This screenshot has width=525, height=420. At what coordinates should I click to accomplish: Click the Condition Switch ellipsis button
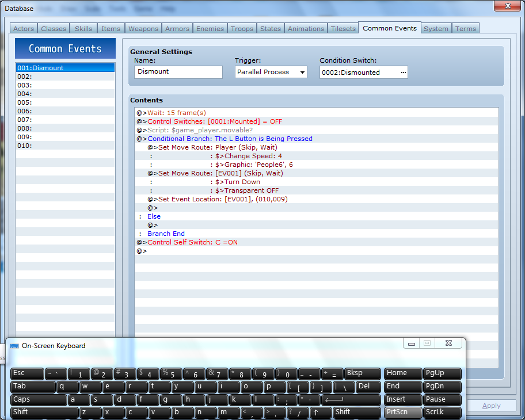pyautogui.click(x=403, y=72)
